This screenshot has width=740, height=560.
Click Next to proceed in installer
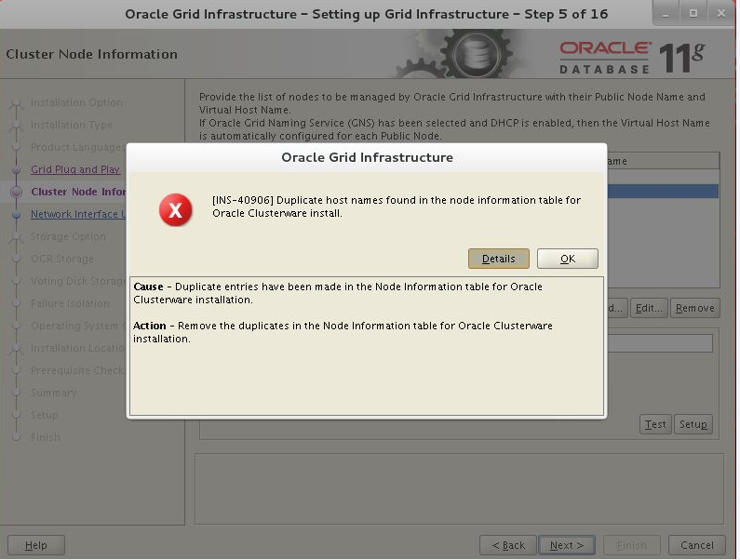pos(569,547)
